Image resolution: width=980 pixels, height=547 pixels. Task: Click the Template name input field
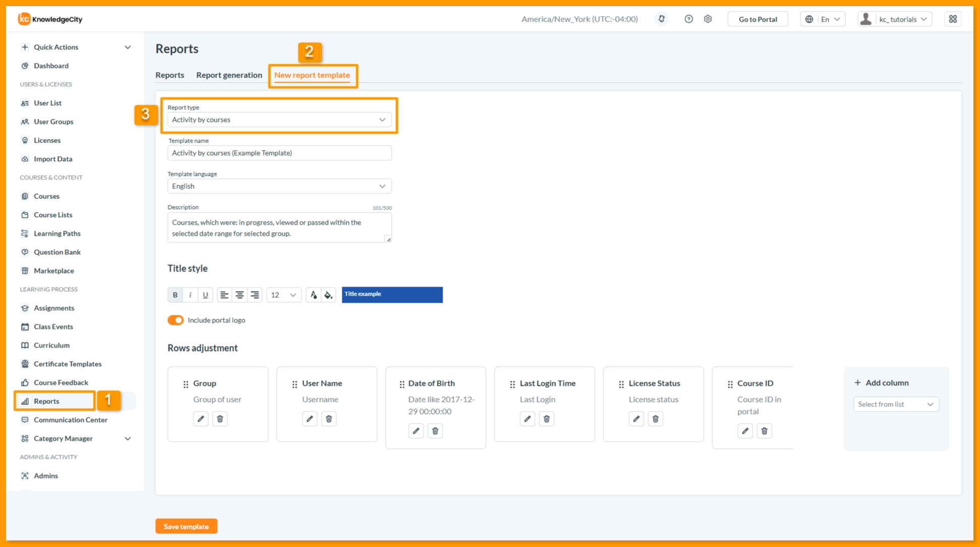(x=279, y=153)
